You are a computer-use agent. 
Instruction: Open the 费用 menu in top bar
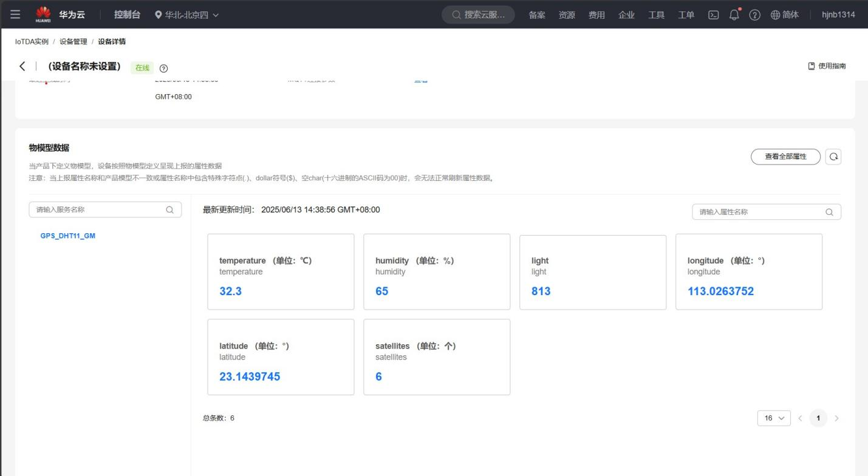(596, 15)
